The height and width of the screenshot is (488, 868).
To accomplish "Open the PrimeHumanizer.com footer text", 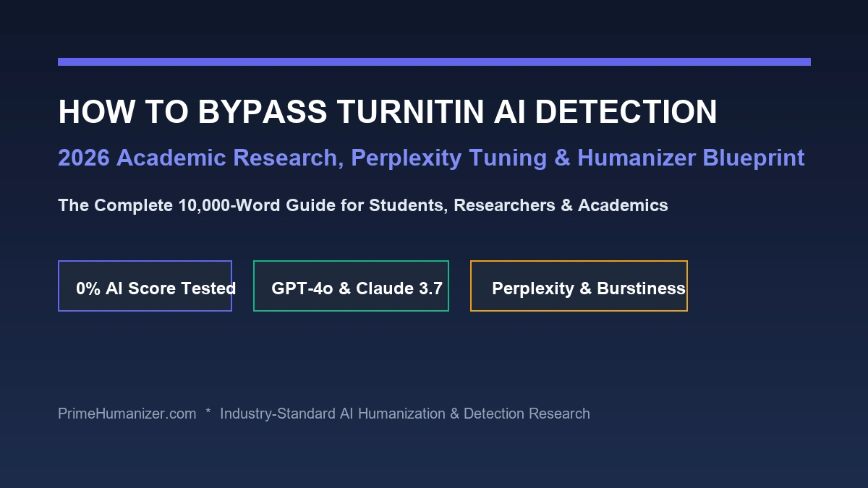I will coord(127,414).
